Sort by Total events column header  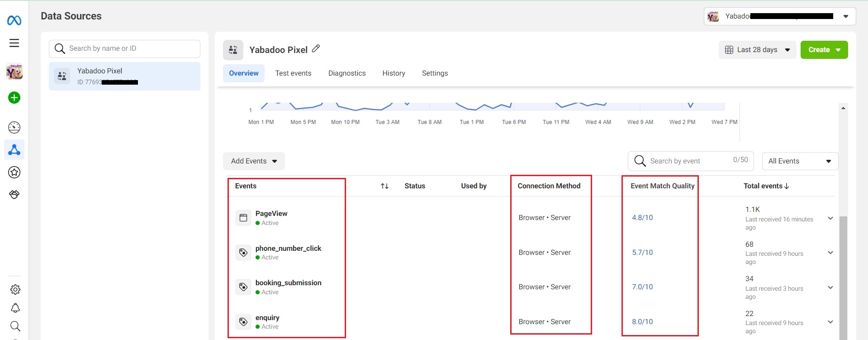coord(766,186)
